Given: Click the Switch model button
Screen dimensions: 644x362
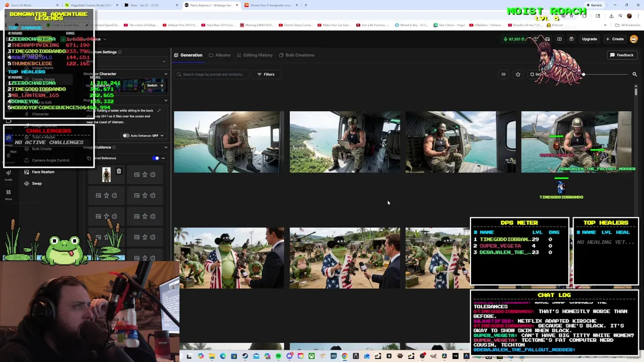Looking at the screenshot, I should click(154, 85).
